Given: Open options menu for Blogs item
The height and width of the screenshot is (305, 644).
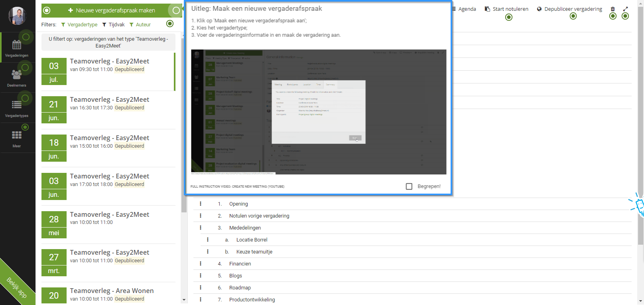Looking at the screenshot, I should click(x=201, y=275).
